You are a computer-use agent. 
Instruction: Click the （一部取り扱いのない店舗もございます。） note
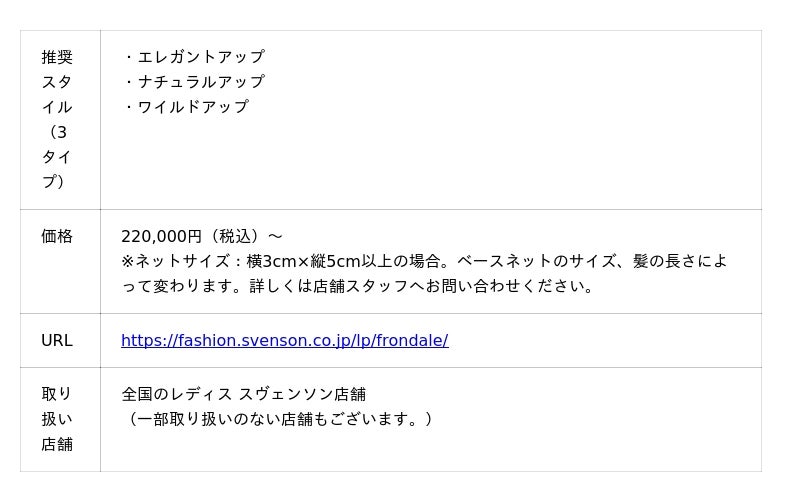277,419
